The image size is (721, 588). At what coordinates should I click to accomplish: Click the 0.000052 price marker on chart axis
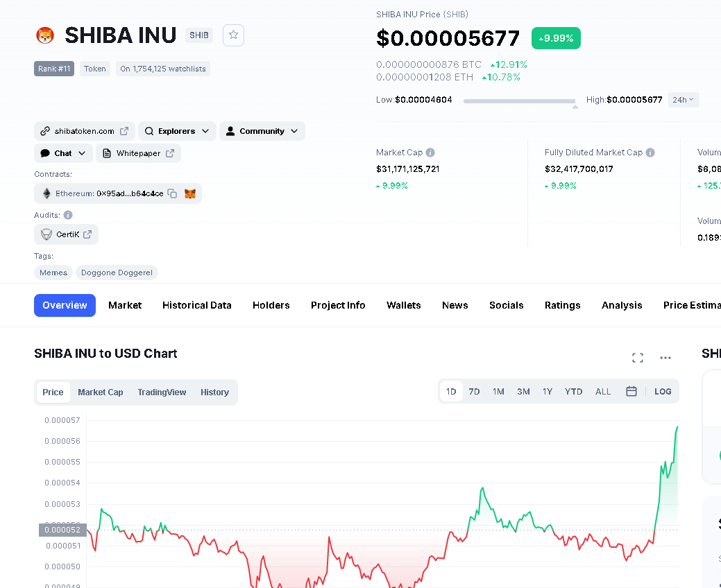coord(62,530)
